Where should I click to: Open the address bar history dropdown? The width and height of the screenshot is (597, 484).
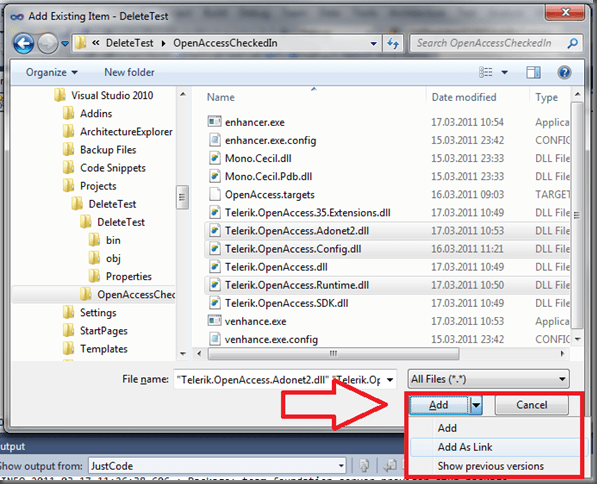(x=374, y=44)
